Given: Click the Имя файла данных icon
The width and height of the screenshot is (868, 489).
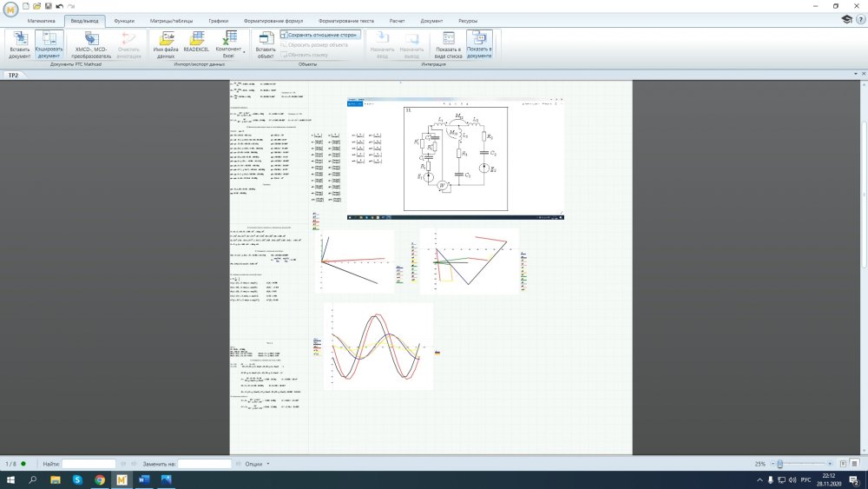Looking at the screenshot, I should click(x=166, y=43).
